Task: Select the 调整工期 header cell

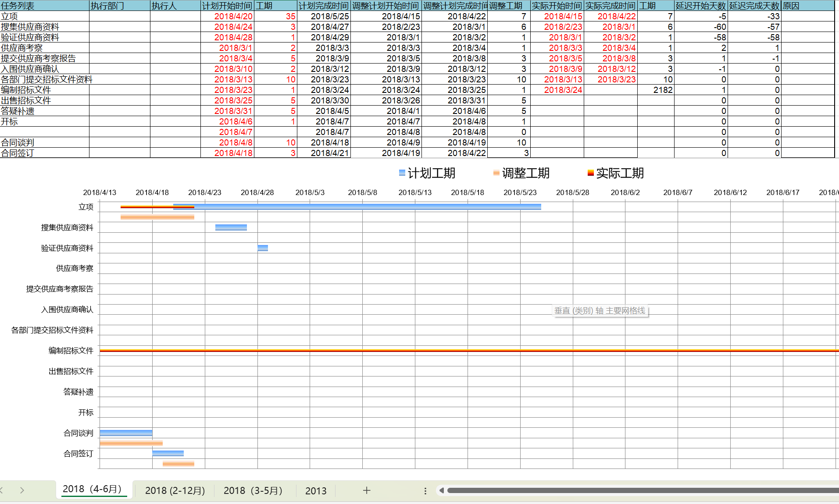Action: point(509,6)
